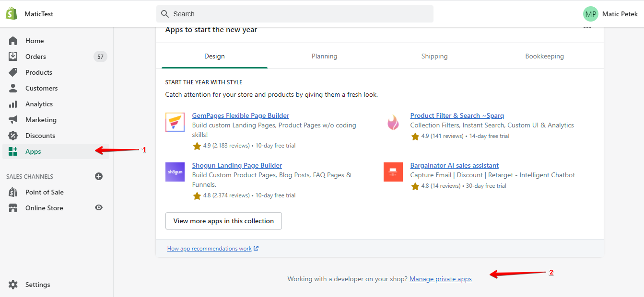Screen dimensions: 644x297
Task: Click the SALES CHANNELS heading
Action: click(x=30, y=176)
